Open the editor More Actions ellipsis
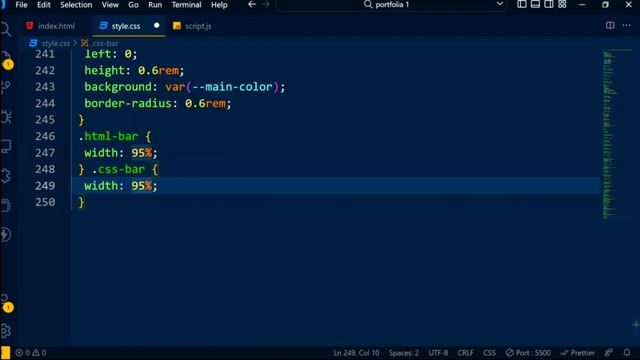The width and height of the screenshot is (640, 360). tap(627, 25)
